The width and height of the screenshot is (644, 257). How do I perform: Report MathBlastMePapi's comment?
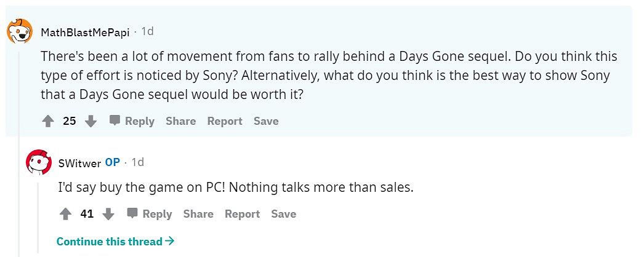pyautogui.click(x=225, y=121)
